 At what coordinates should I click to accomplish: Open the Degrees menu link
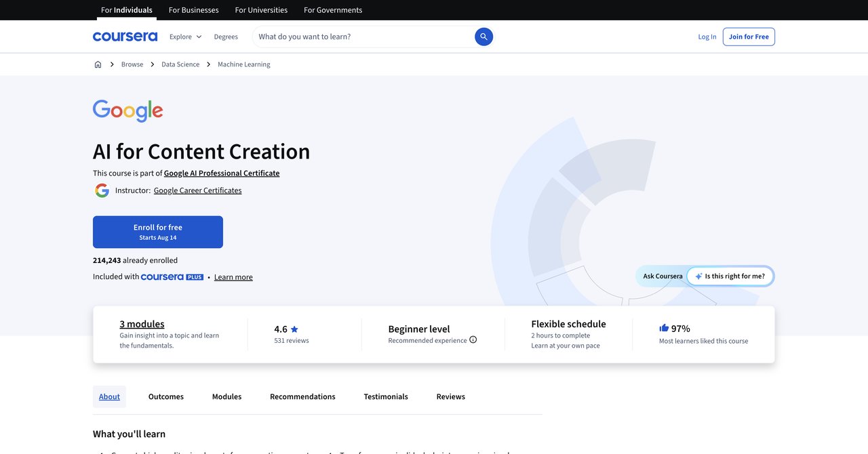point(226,37)
